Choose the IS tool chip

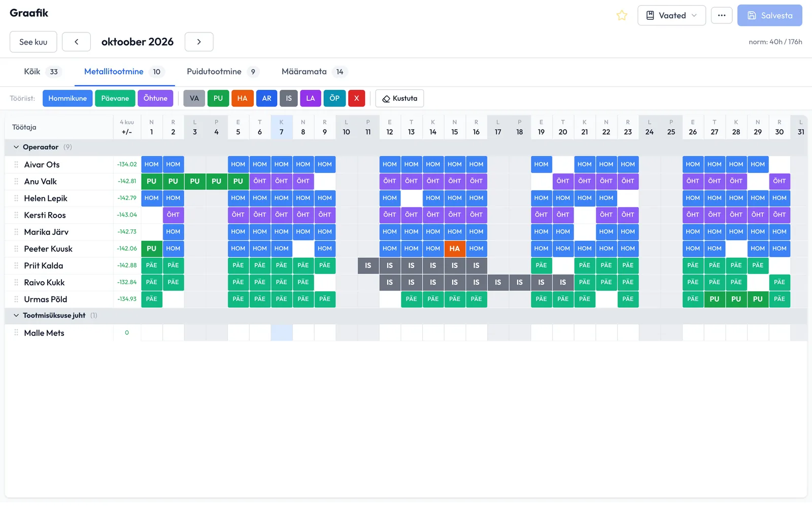pyautogui.click(x=289, y=98)
